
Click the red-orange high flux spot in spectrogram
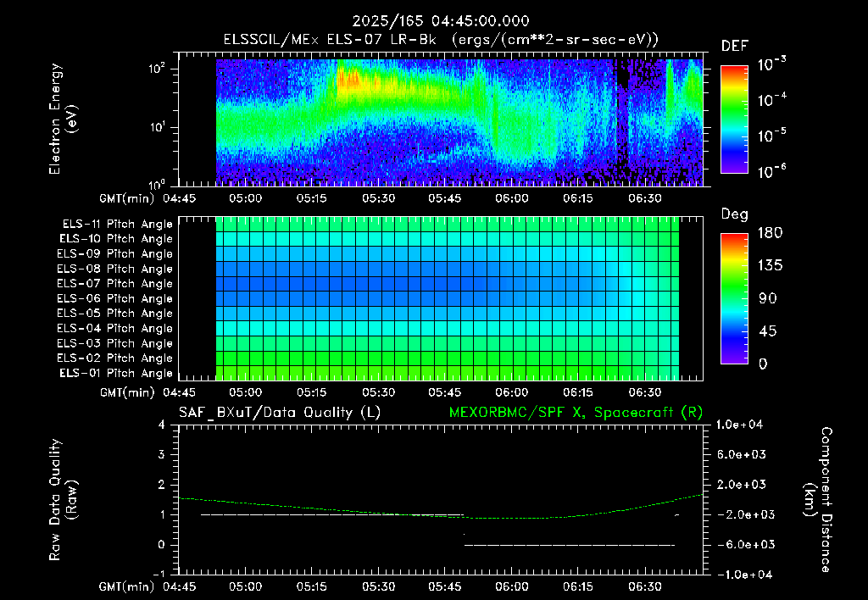[350, 80]
